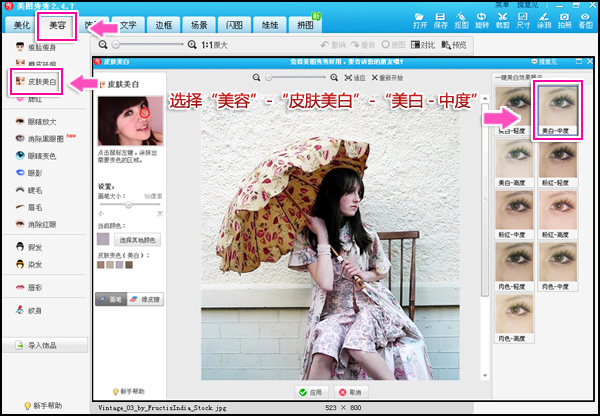Click 导入饰品 in the left sidebar

(44, 346)
